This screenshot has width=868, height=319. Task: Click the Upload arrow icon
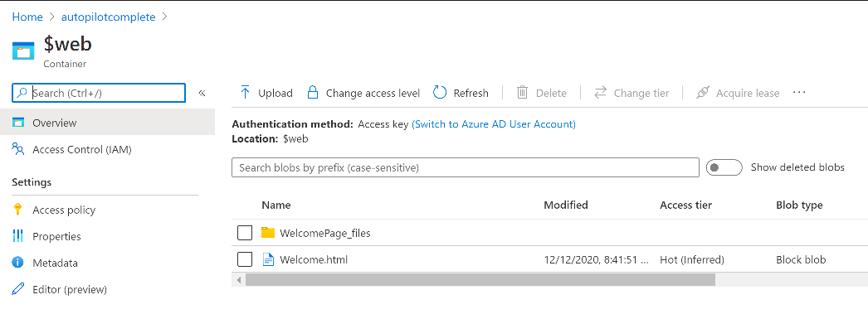tap(246, 92)
